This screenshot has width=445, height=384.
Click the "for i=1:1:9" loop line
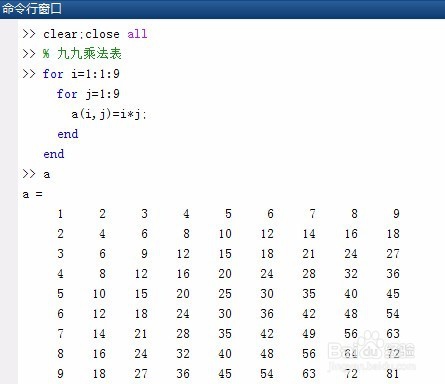(81, 74)
